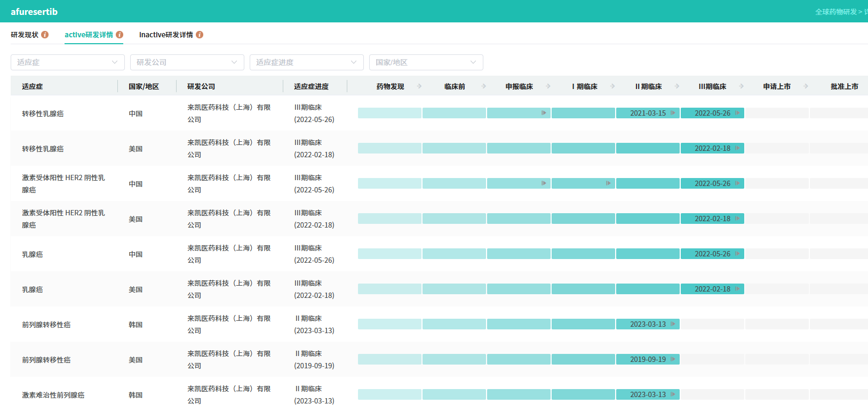Click flag icon next to 2021-03-15 date
The height and width of the screenshot is (412, 868).
coord(673,113)
